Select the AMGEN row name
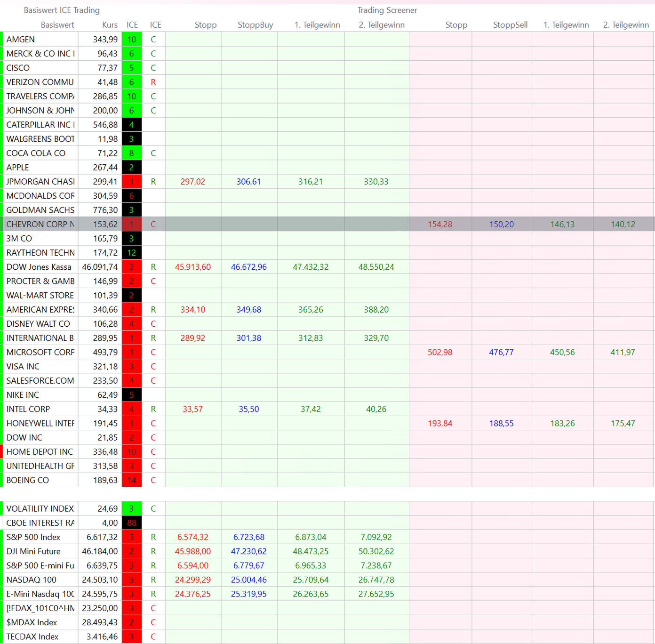The width and height of the screenshot is (655, 644). click(x=21, y=40)
